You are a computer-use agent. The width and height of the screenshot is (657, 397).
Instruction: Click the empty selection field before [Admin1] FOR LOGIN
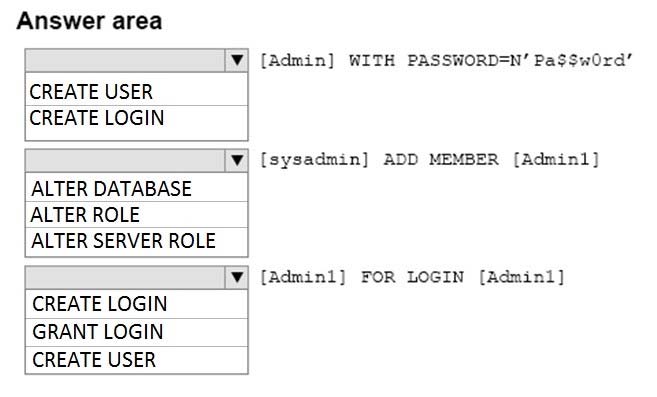[x=125, y=277]
